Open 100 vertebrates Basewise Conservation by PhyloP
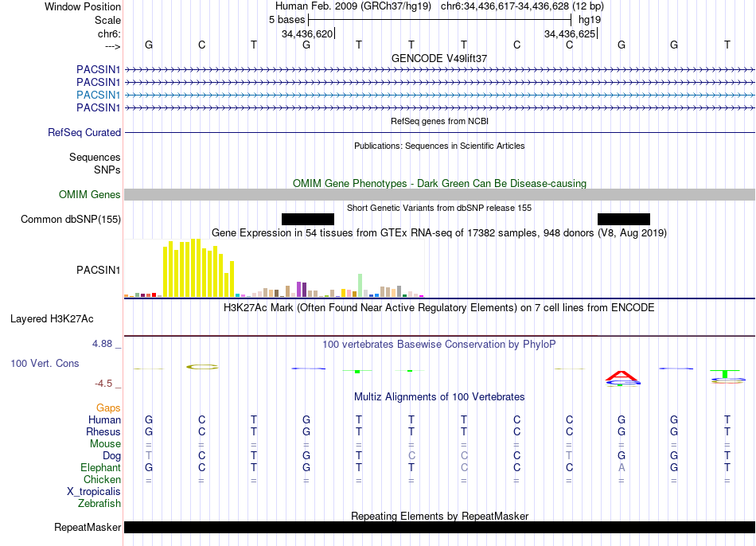Screen dimensions: 756x546 [439, 345]
